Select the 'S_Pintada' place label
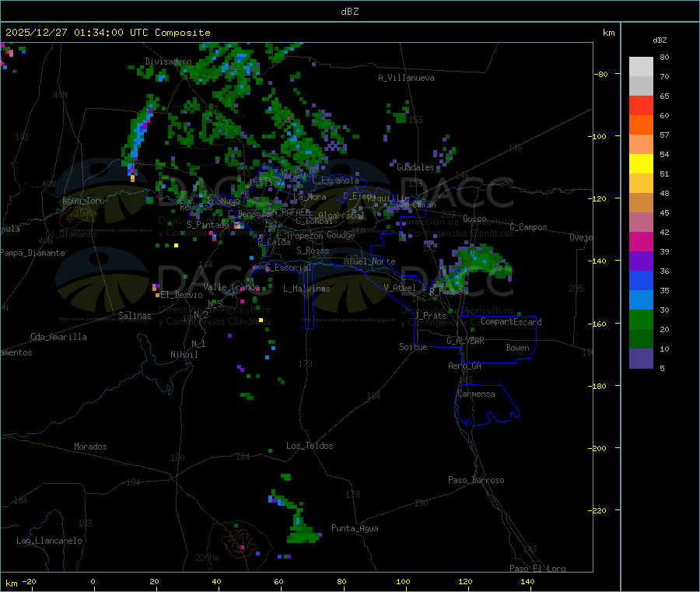 point(208,225)
